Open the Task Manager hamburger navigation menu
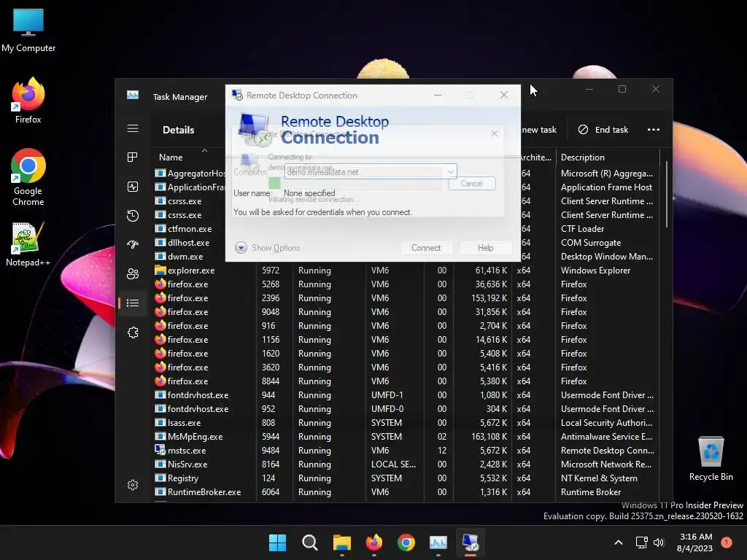 [133, 128]
